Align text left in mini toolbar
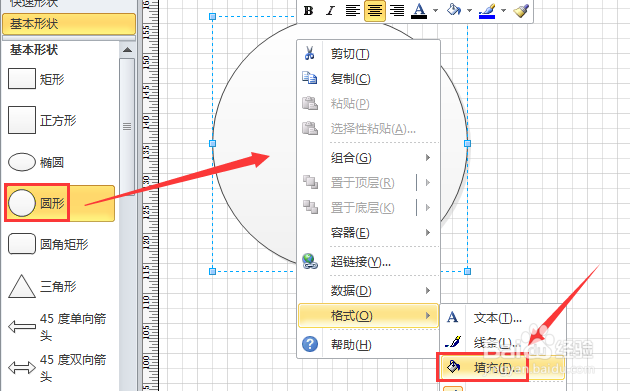Screen dimensions: 630x391 [x=353, y=10]
